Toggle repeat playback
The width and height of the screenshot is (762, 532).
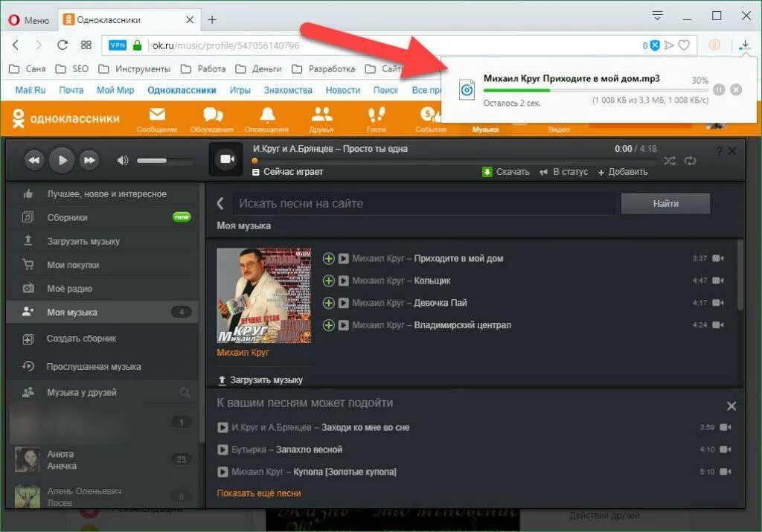[x=690, y=161]
